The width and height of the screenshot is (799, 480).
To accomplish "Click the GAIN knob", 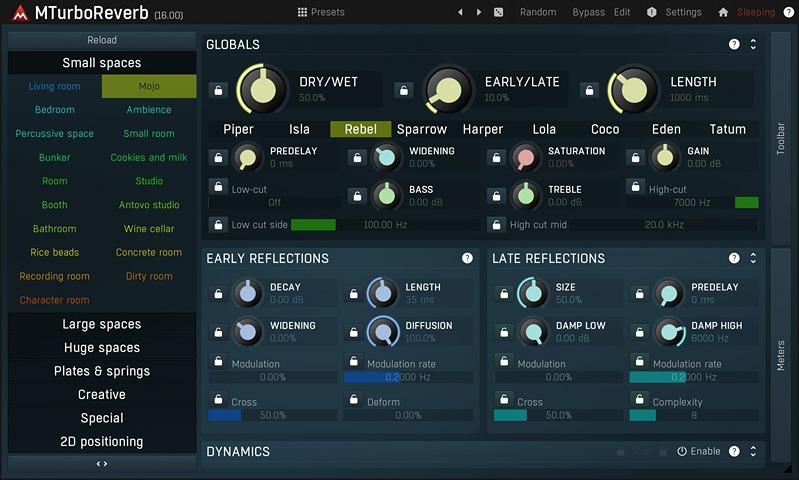I will (x=664, y=157).
